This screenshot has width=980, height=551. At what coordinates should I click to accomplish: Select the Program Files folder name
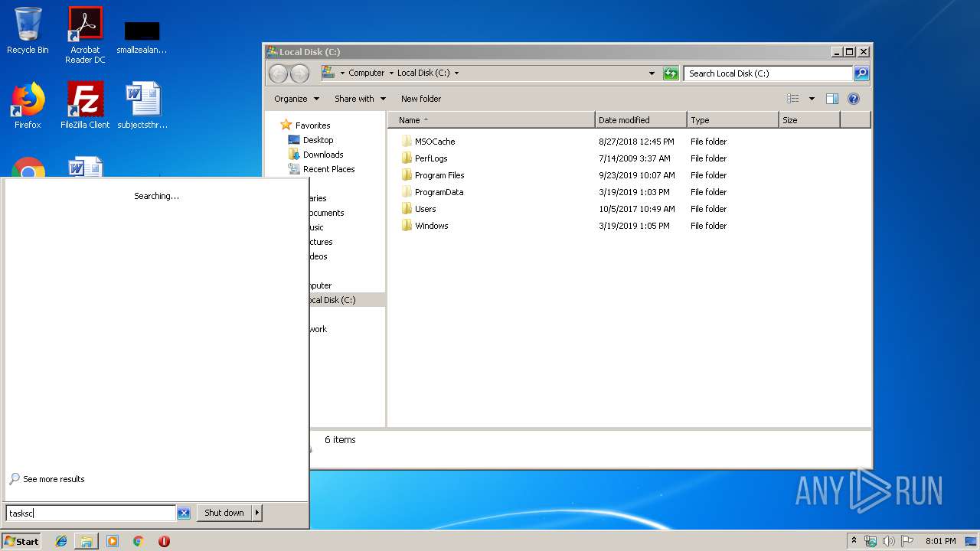[439, 175]
